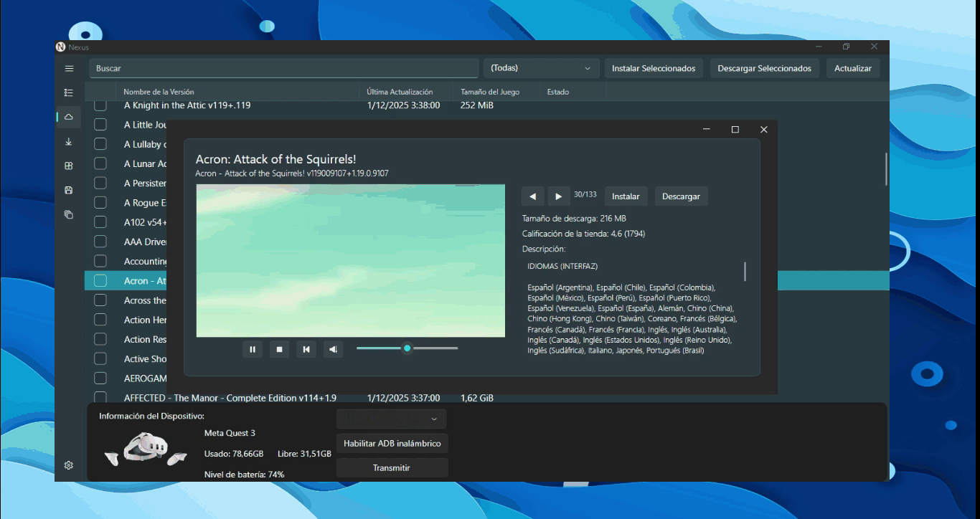Go to next game with right arrow

[x=559, y=196]
